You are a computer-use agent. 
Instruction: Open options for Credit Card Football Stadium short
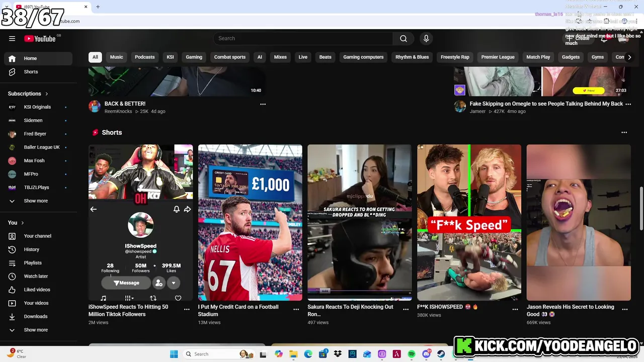pos(296,310)
